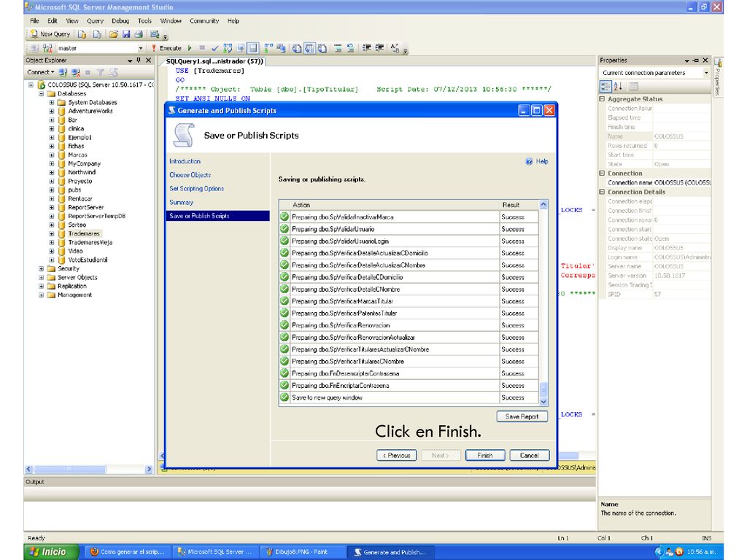Viewport: 747px width, 560px height.
Task: Click the Results to Text icon
Action: [297, 48]
